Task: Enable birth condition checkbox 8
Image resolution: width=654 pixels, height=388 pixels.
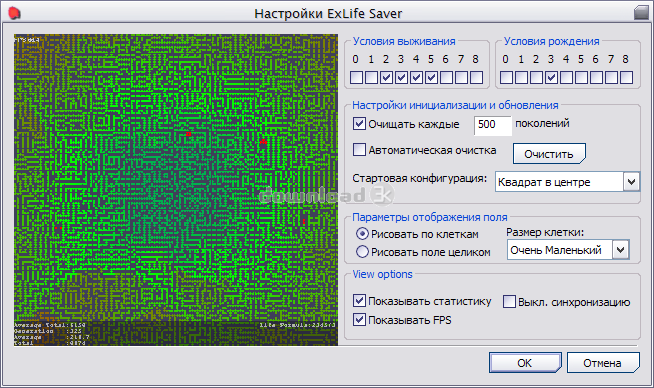Action: tap(626, 78)
